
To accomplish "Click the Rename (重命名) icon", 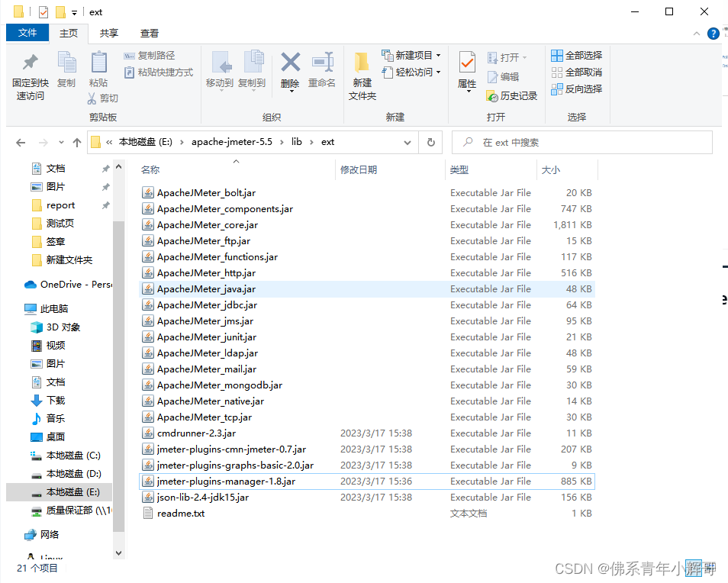I will (323, 63).
